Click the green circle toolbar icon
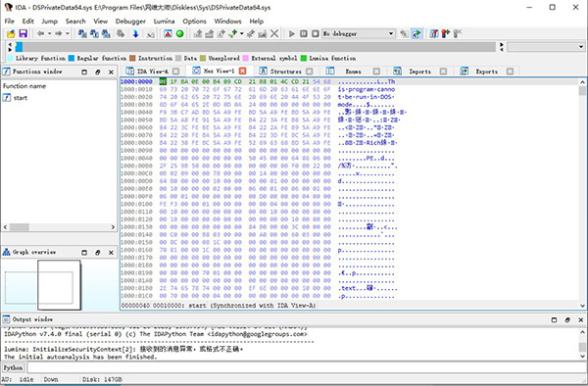This screenshot has width=588, height=386. click(x=180, y=33)
